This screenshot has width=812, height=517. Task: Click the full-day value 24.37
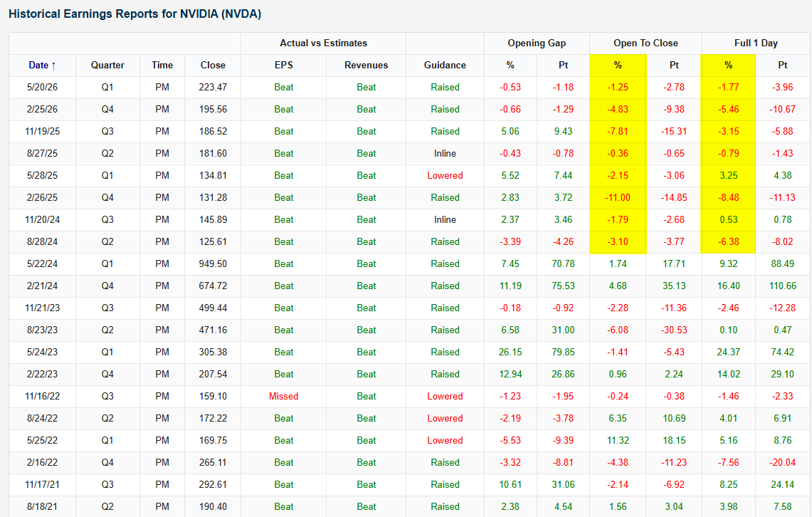728,352
